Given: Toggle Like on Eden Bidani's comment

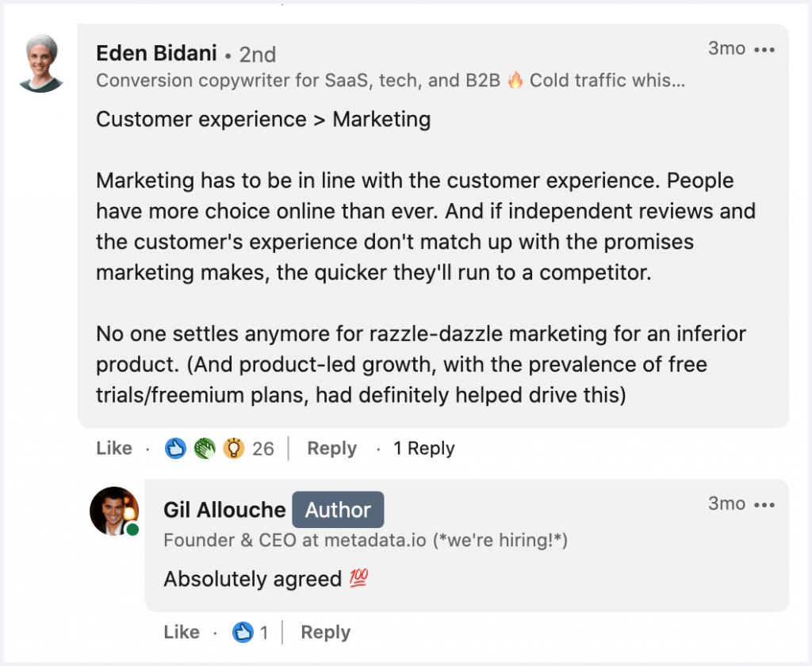Looking at the screenshot, I should coord(113,448).
